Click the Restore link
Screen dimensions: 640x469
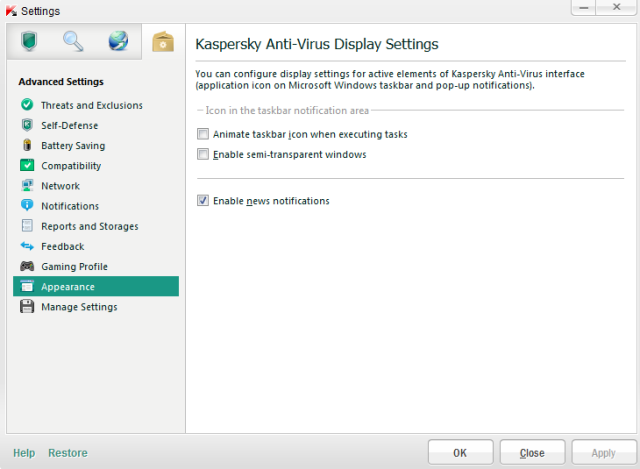(x=68, y=453)
